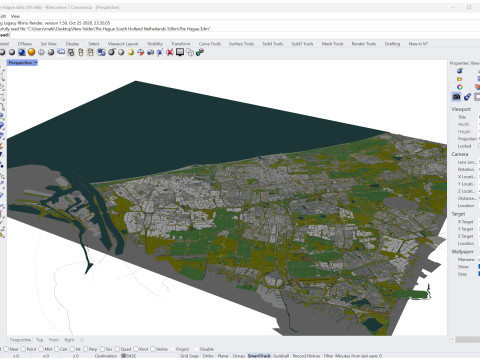This screenshot has width=480, height=360.
Task: Enable the Tan osnap checkbox
Action: (102, 349)
